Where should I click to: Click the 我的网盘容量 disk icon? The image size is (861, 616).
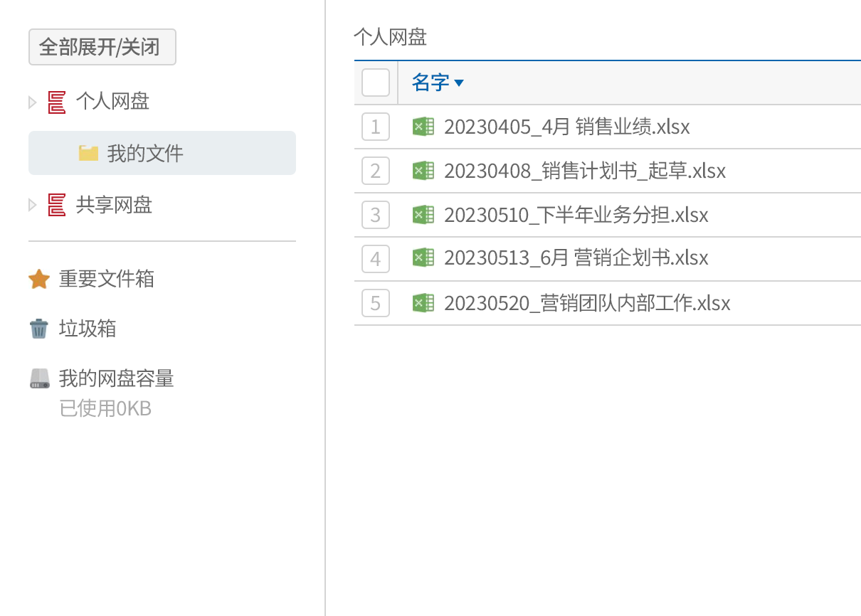(40, 378)
